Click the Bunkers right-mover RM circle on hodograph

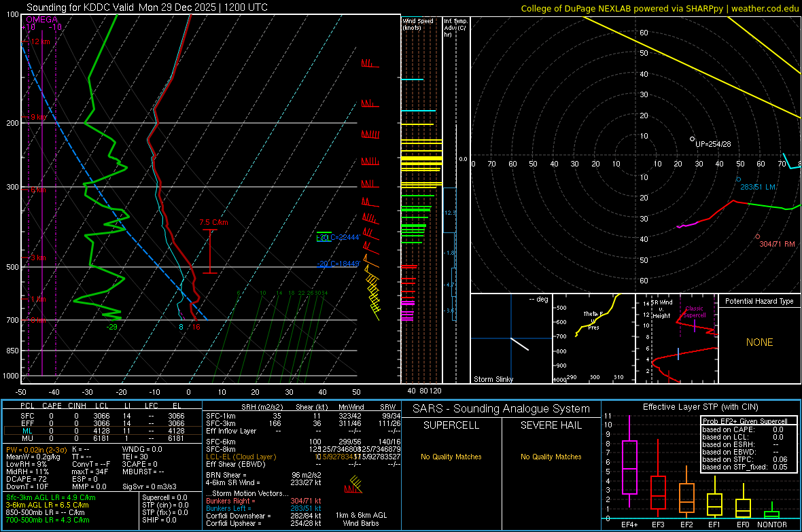758,236
